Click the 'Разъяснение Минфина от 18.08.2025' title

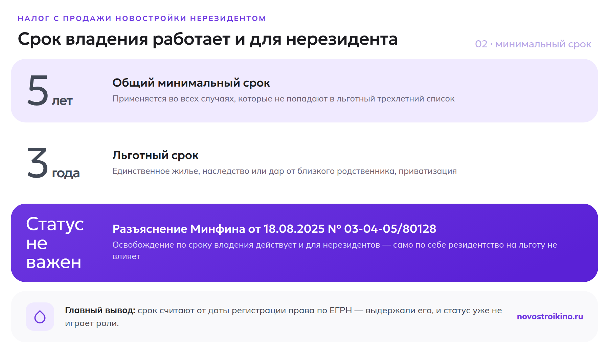[x=274, y=229]
